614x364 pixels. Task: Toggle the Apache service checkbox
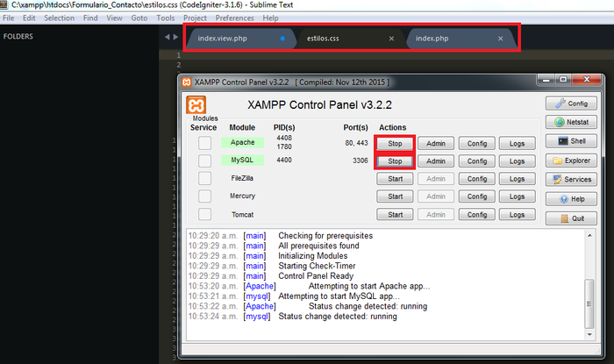[204, 143]
